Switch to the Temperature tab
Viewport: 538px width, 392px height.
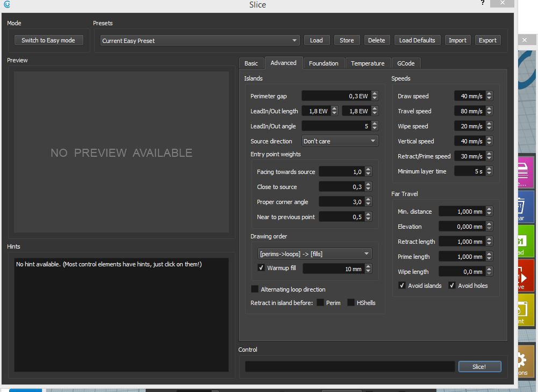pyautogui.click(x=368, y=63)
